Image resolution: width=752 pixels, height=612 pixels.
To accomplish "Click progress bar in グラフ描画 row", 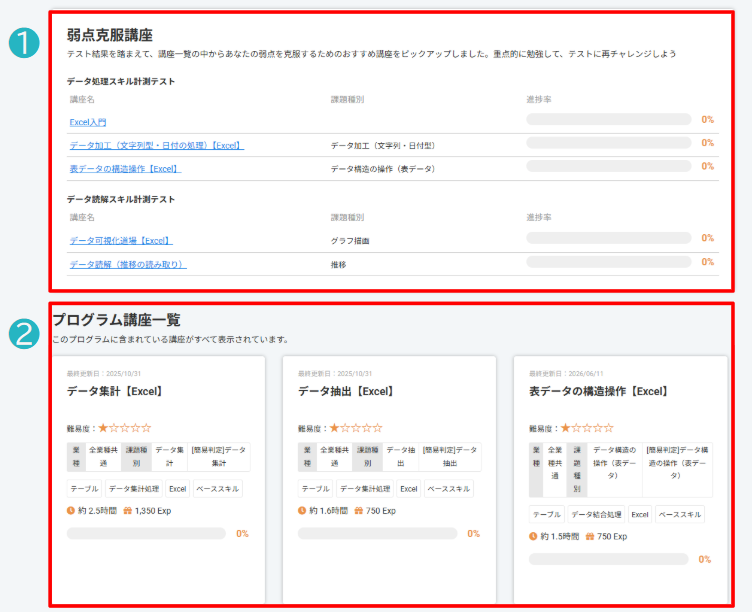I will [x=609, y=238].
